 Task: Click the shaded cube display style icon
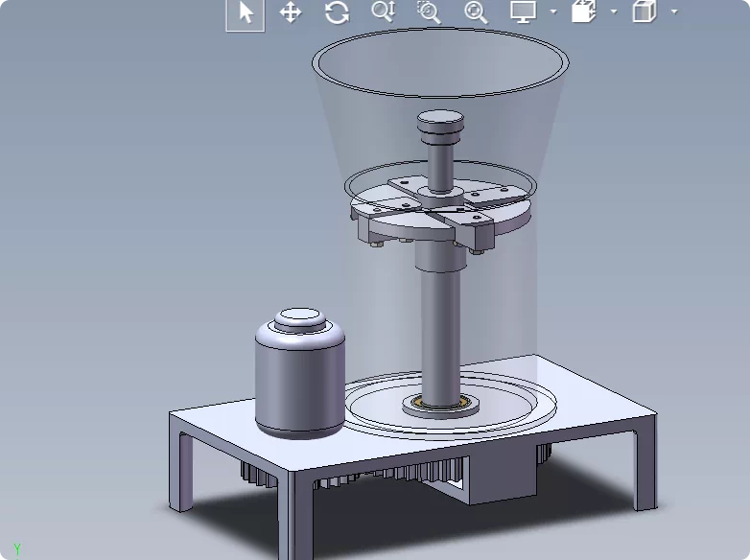[645, 12]
